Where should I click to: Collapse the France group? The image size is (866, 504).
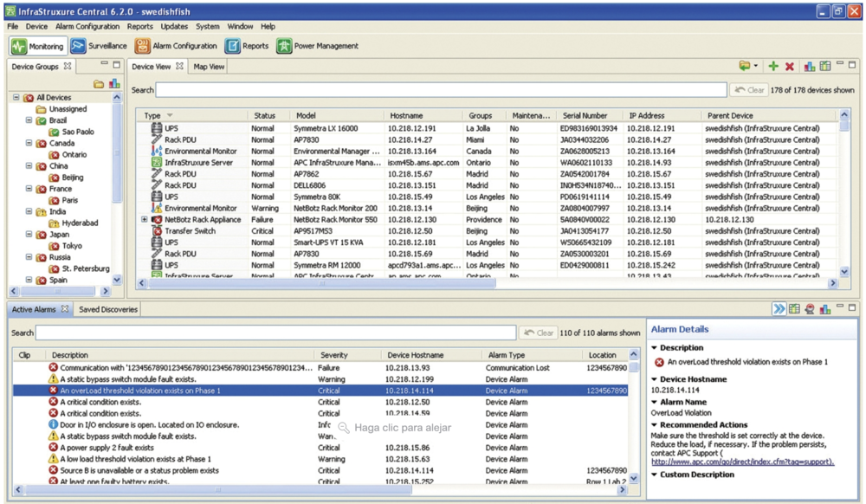(29, 188)
